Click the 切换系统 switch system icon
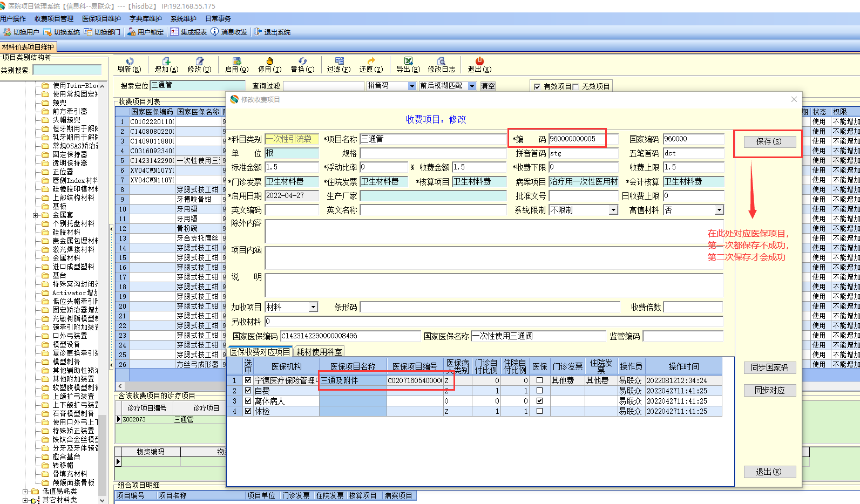The image size is (860, 504). pyautogui.click(x=48, y=32)
